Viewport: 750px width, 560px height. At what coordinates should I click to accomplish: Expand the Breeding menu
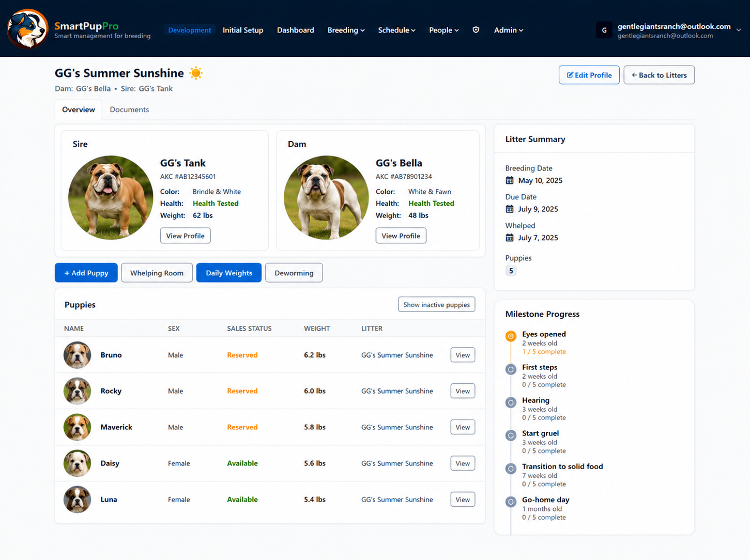(346, 30)
